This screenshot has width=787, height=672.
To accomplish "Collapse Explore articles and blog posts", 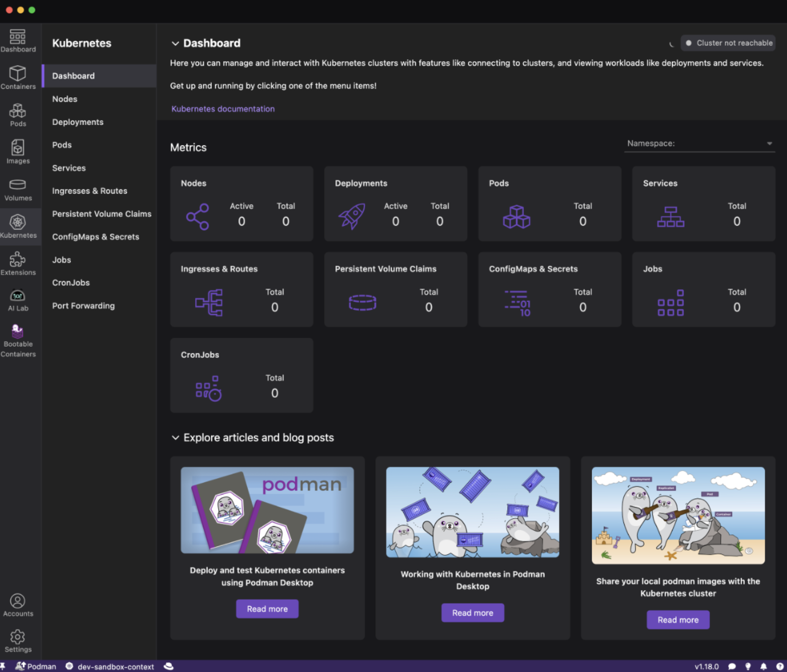I will [175, 438].
